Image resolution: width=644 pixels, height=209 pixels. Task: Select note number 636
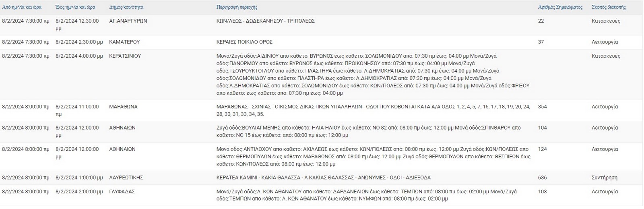coord(542,178)
